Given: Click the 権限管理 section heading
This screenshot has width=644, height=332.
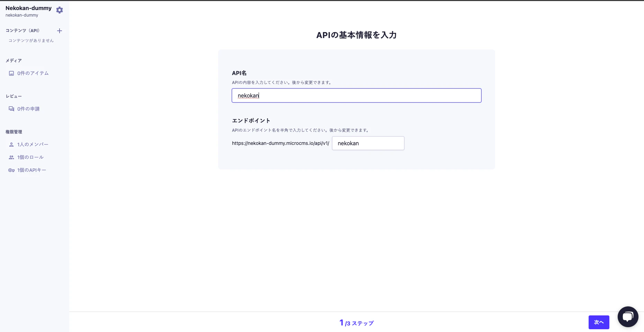Looking at the screenshot, I should click(x=14, y=132).
